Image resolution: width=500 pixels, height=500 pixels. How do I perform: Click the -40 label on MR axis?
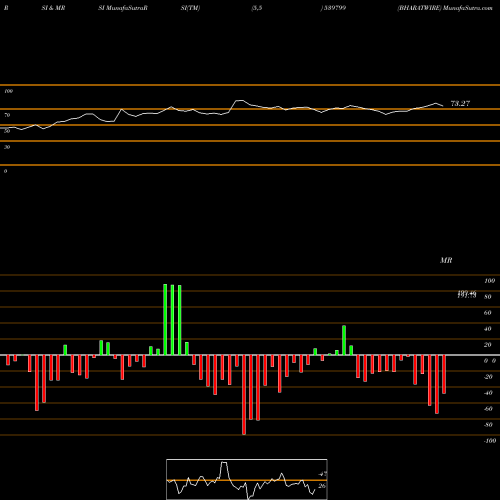(488, 393)
